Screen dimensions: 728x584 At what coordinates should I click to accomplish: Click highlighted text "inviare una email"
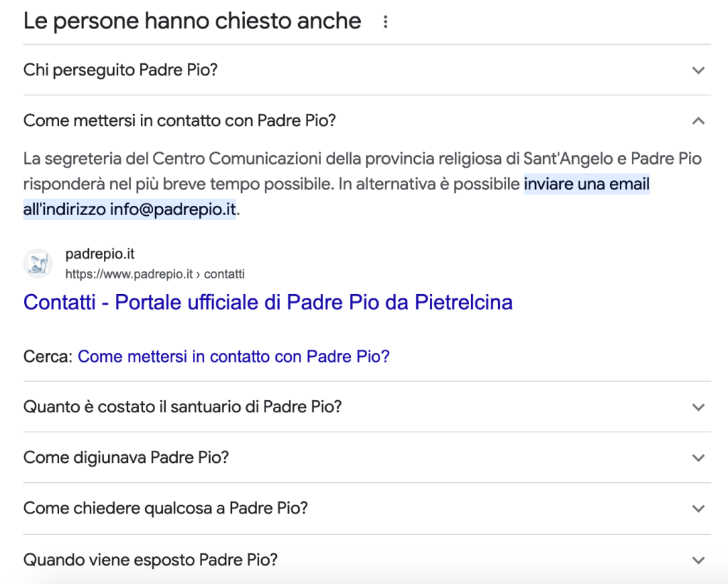586,184
